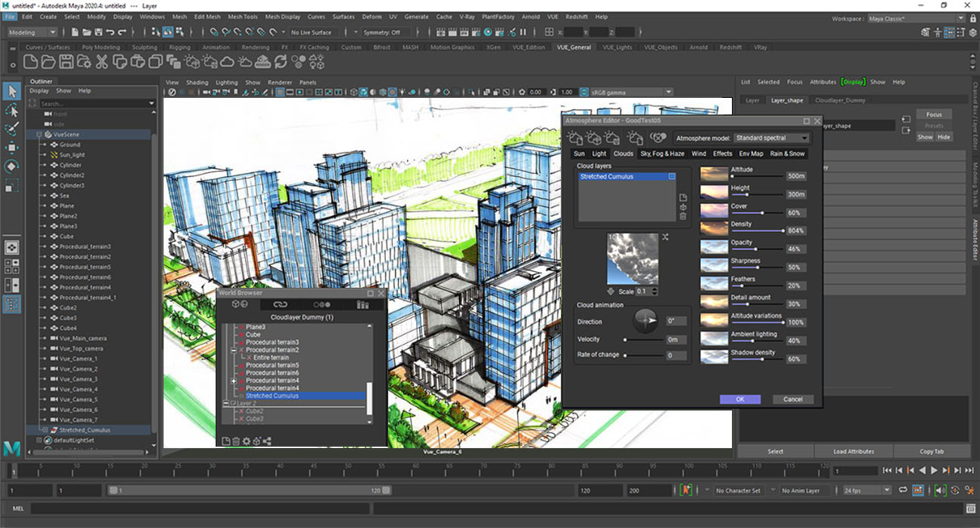The width and height of the screenshot is (980, 528).
Task: Collapse Procedural terrain2 in World Browser
Action: tap(234, 350)
